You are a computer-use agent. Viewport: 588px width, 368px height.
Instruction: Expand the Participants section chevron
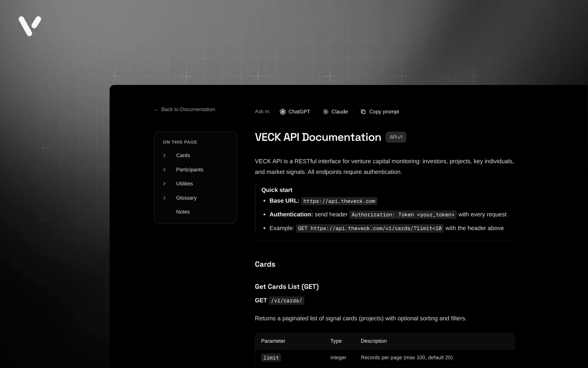(x=164, y=170)
